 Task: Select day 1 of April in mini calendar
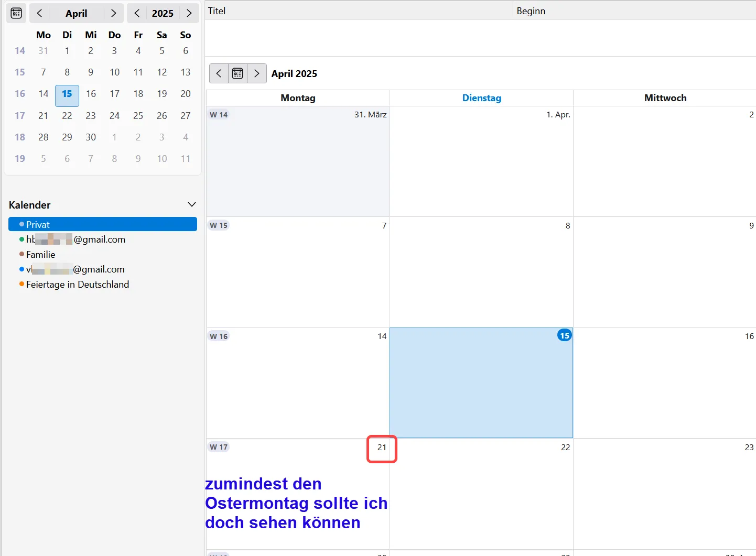[x=67, y=51]
